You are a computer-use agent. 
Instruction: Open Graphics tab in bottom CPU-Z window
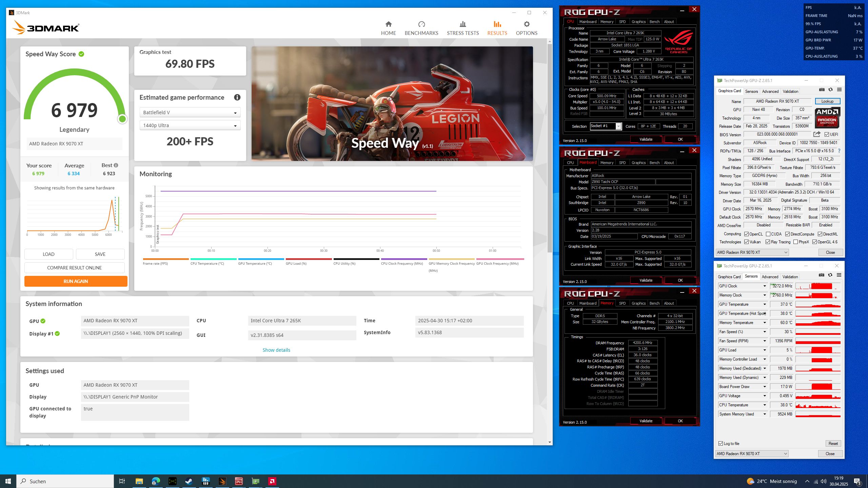[x=638, y=303]
